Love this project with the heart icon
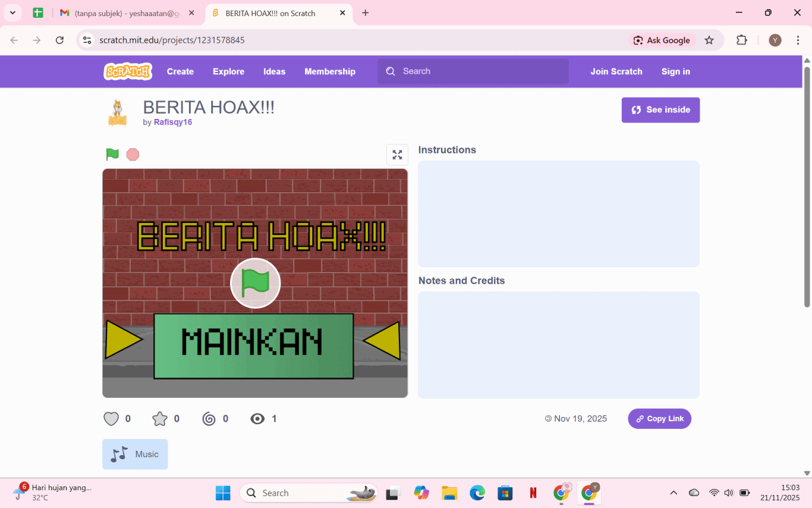Image resolution: width=812 pixels, height=508 pixels. pyautogui.click(x=111, y=419)
